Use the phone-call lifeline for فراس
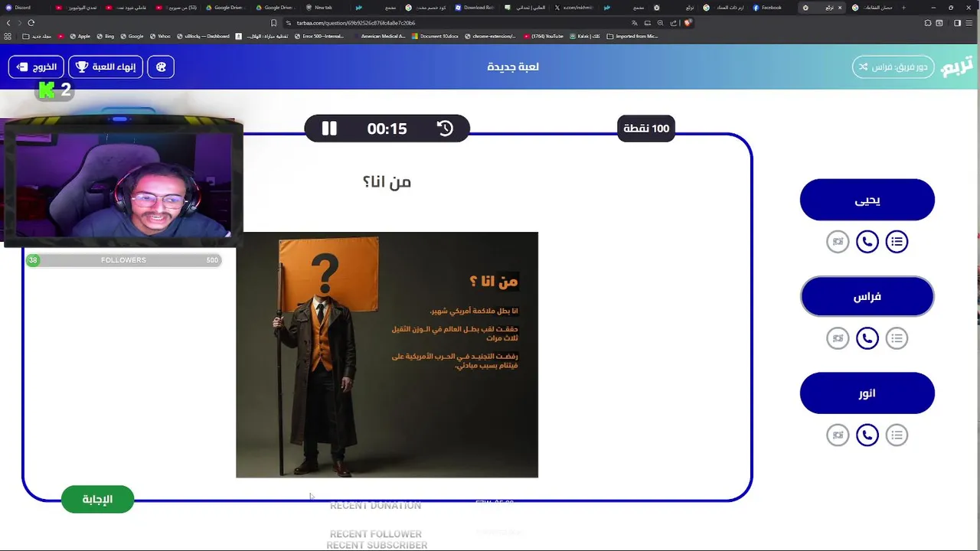 (x=867, y=338)
